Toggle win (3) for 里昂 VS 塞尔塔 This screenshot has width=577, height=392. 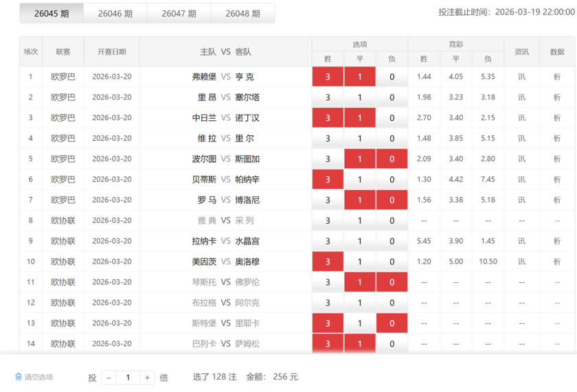(328, 97)
